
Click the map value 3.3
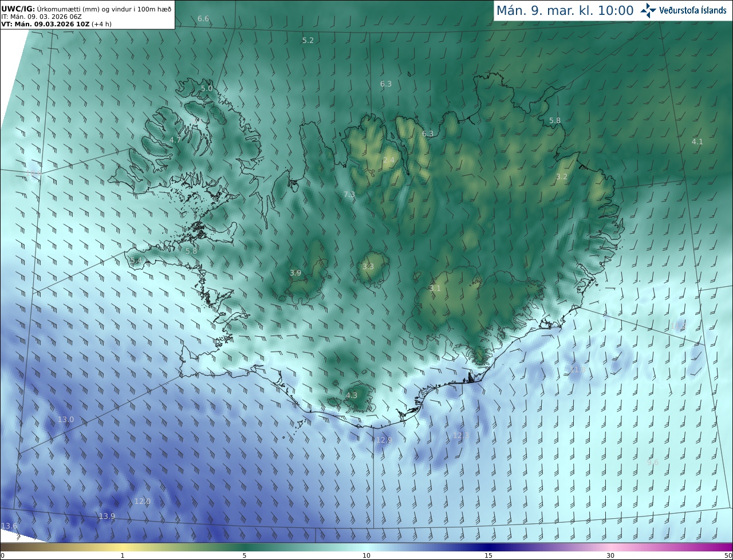pos(368,267)
